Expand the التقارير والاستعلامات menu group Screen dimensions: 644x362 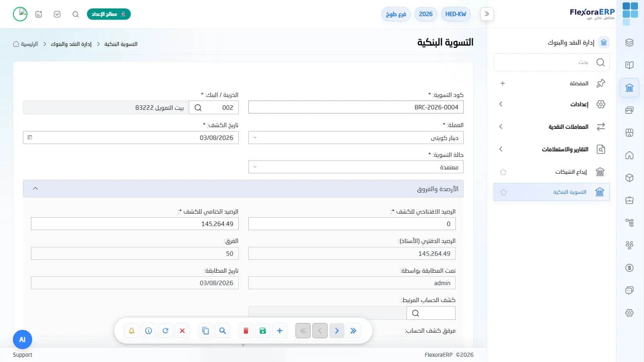[551, 149]
